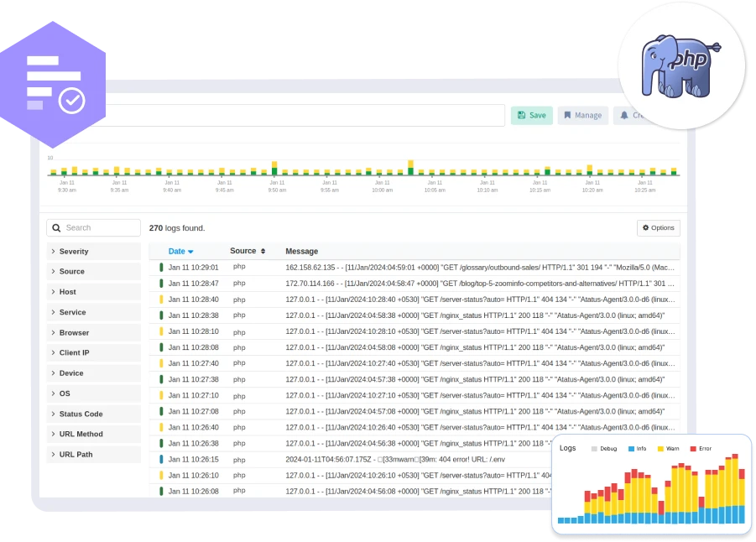Click the PHP elephant logo
Viewport: 756px width, 542px height.
pyautogui.click(x=680, y=66)
